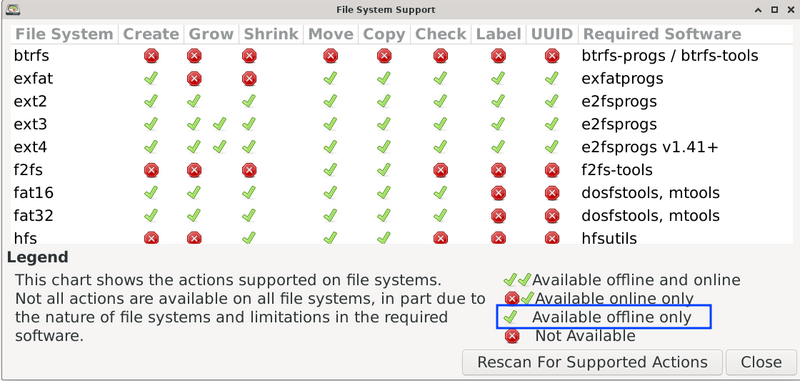The height and width of the screenshot is (381, 800).
Task: Select the ext3 file system row
Action: pos(402,124)
